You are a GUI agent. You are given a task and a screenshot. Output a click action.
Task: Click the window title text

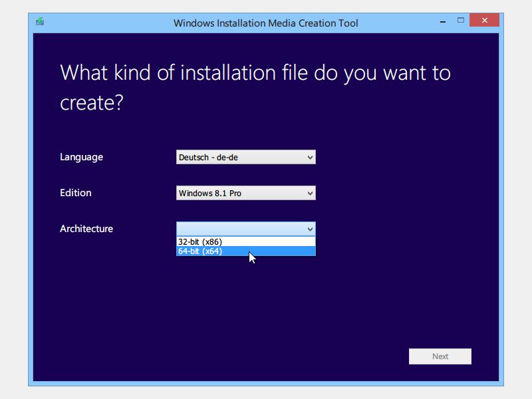click(x=265, y=23)
